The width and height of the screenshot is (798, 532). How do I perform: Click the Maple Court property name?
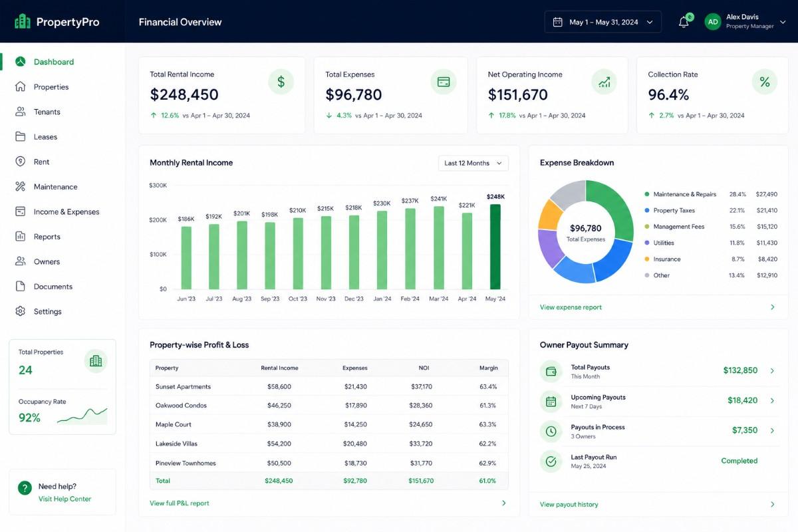coord(174,424)
